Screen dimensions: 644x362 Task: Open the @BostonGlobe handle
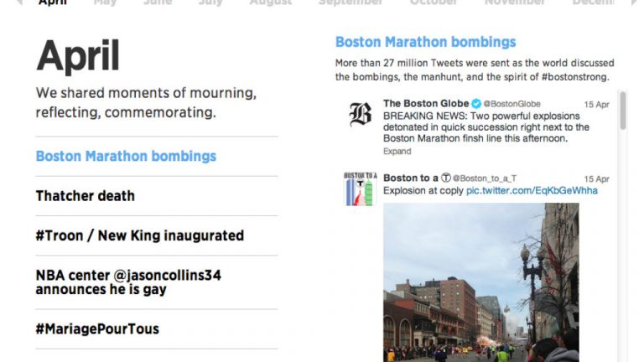tap(512, 104)
